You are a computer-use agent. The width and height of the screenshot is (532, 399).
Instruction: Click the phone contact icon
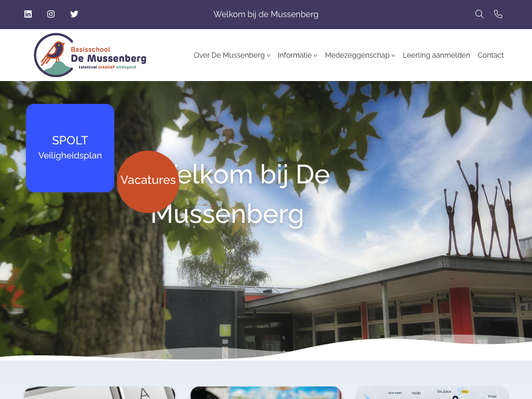498,14
